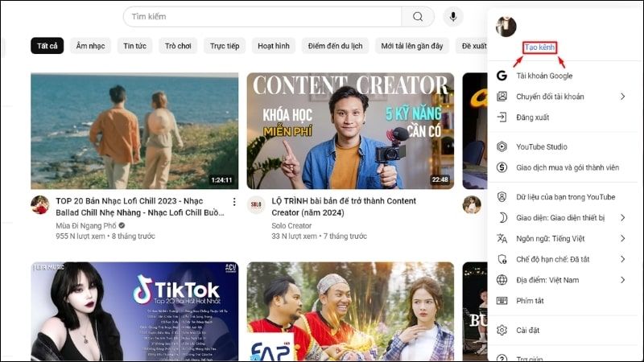The image size is (644, 362).
Task: Click '955 N lượt xem' text
Action: (80, 237)
